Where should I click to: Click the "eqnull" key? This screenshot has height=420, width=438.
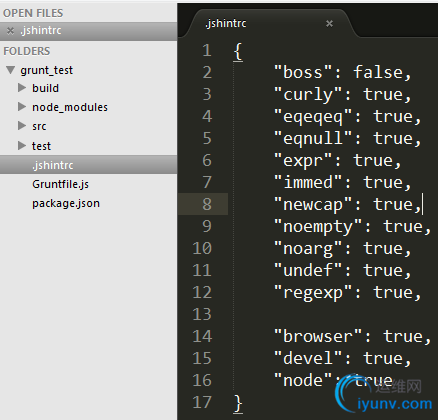(x=313, y=138)
